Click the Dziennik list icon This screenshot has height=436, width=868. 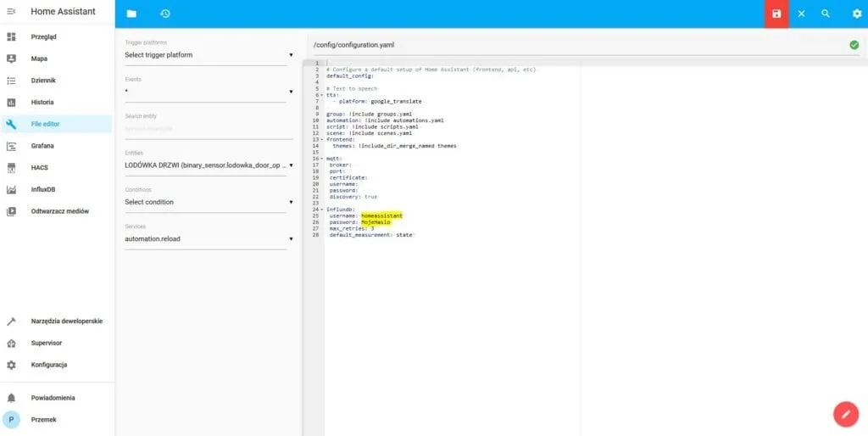[x=11, y=81]
